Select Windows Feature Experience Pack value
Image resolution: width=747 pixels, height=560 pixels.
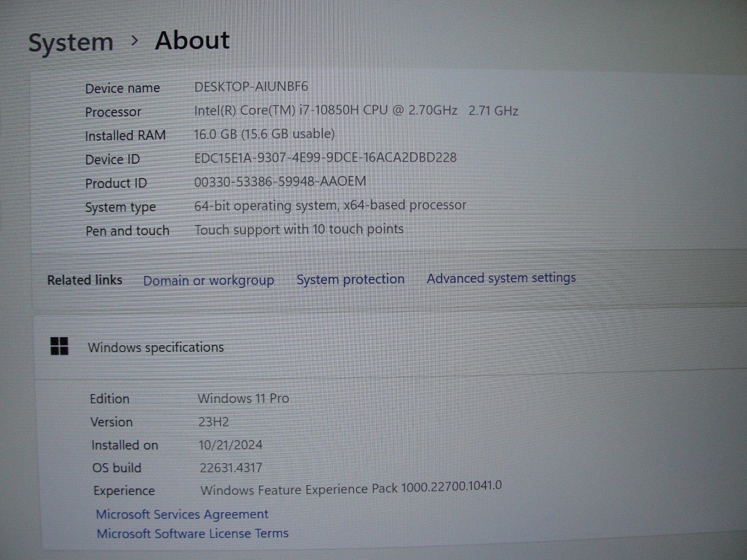(x=351, y=488)
